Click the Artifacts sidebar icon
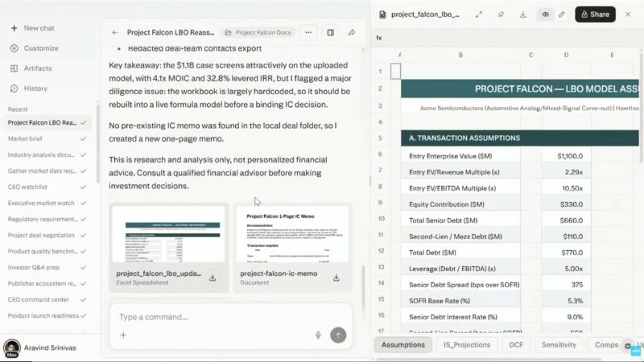644x362 pixels. [14, 68]
